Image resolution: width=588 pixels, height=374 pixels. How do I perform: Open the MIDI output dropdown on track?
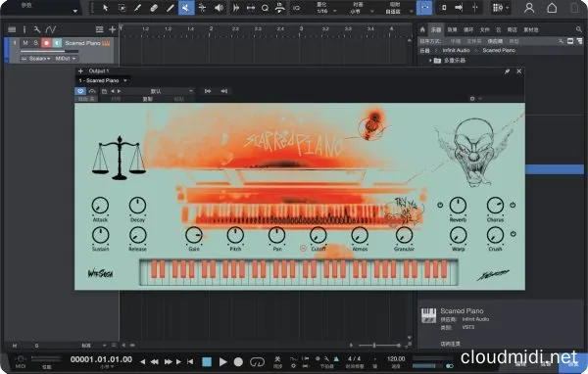(66, 59)
